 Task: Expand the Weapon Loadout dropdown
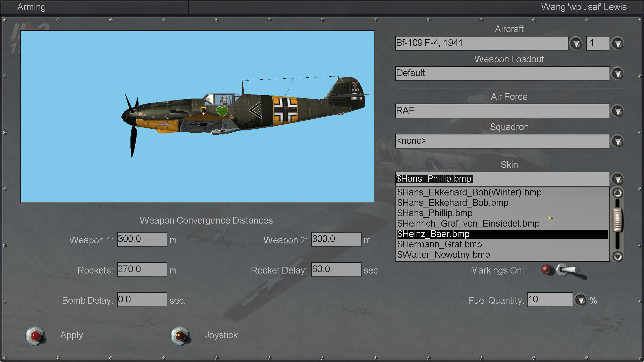tap(618, 73)
